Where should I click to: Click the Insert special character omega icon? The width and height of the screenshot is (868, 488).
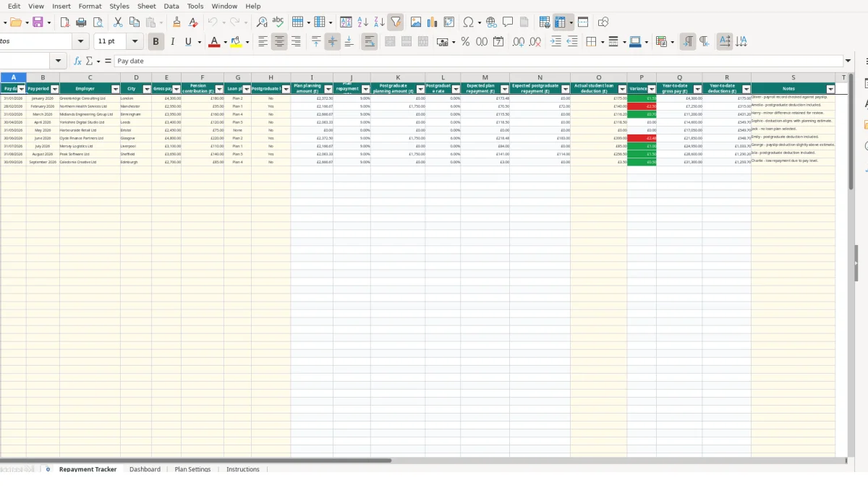click(x=468, y=22)
